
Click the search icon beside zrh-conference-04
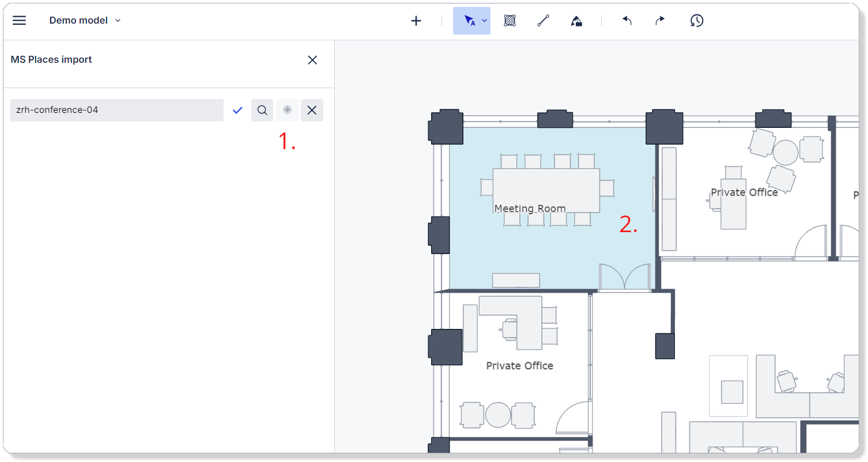(x=262, y=110)
